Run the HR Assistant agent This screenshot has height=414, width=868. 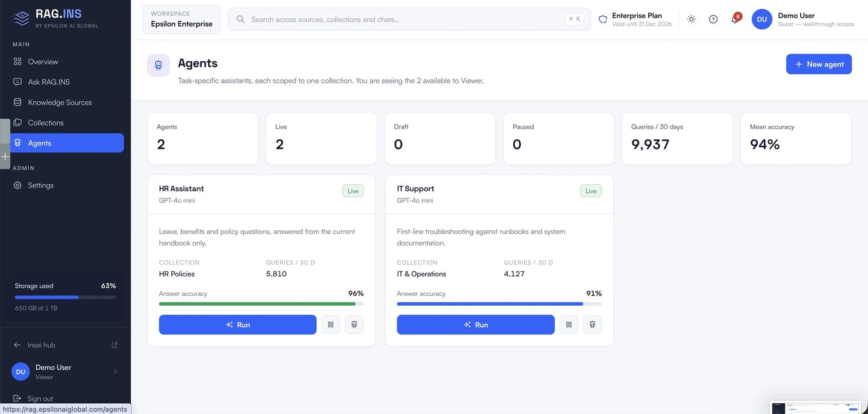(238, 325)
